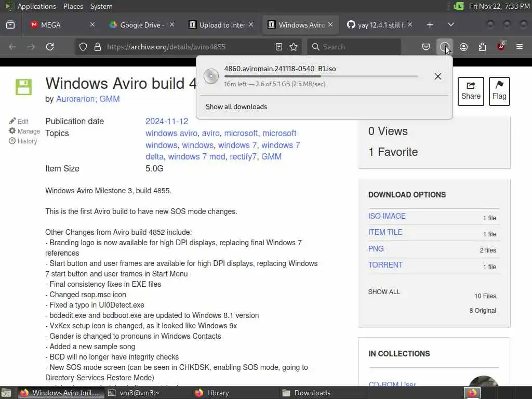The image size is (532, 399).
Task: Click the green tray icon near clock
Action: [459, 6]
